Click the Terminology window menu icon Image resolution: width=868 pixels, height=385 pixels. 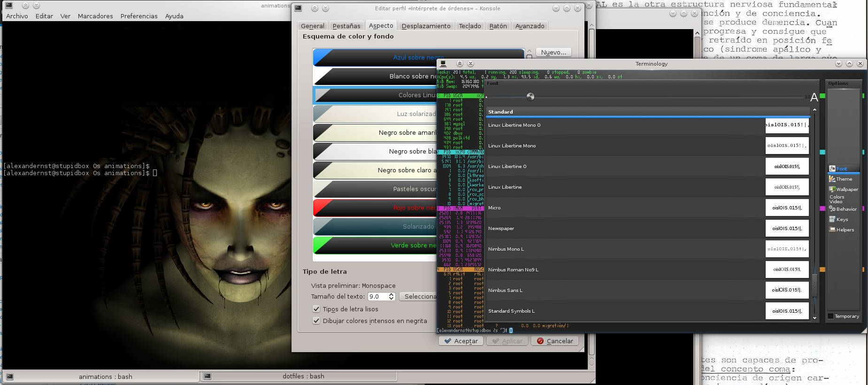point(443,63)
